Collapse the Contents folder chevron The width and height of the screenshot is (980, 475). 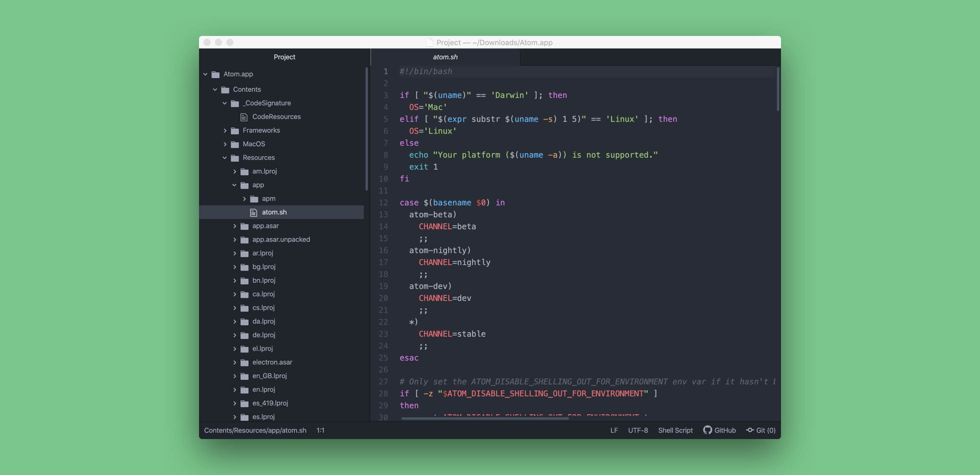point(215,89)
